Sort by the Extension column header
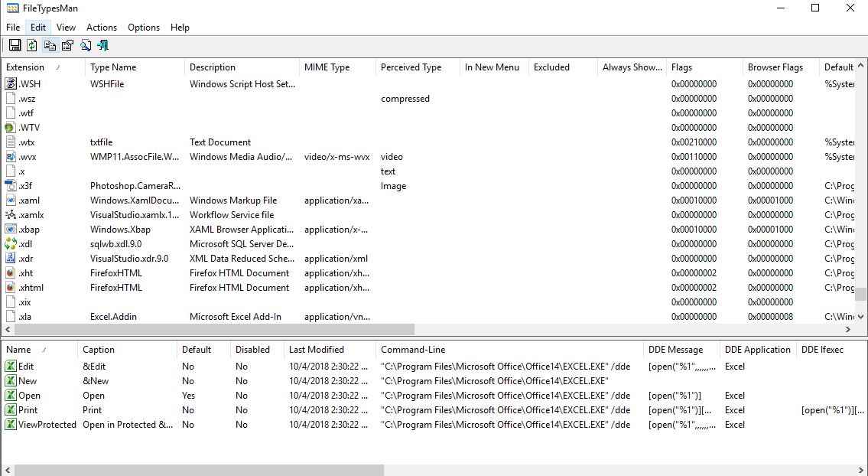Screen dimensions: 868x476 (x=43, y=67)
